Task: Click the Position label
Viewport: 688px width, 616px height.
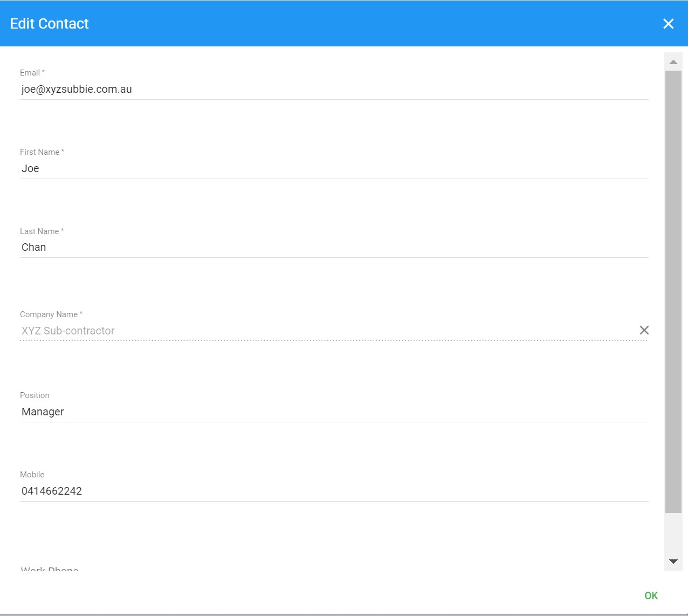Action: coord(35,395)
